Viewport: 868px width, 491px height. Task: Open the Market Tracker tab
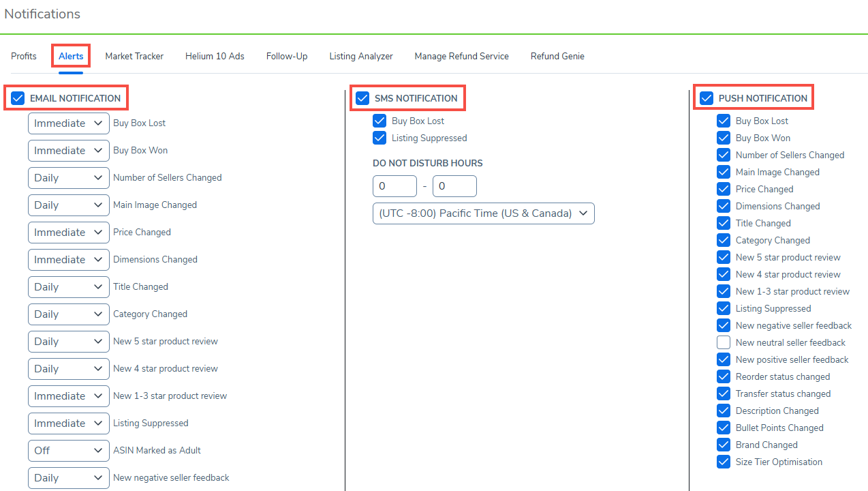pos(134,56)
